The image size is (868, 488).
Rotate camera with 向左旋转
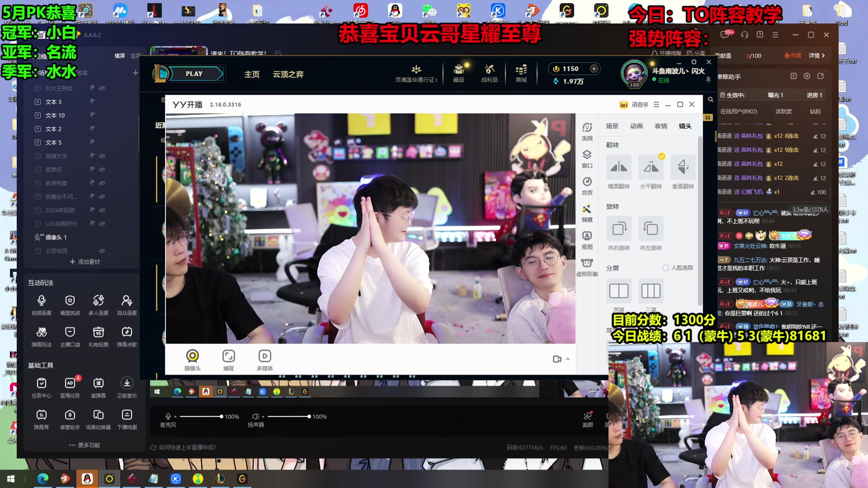[x=651, y=234]
